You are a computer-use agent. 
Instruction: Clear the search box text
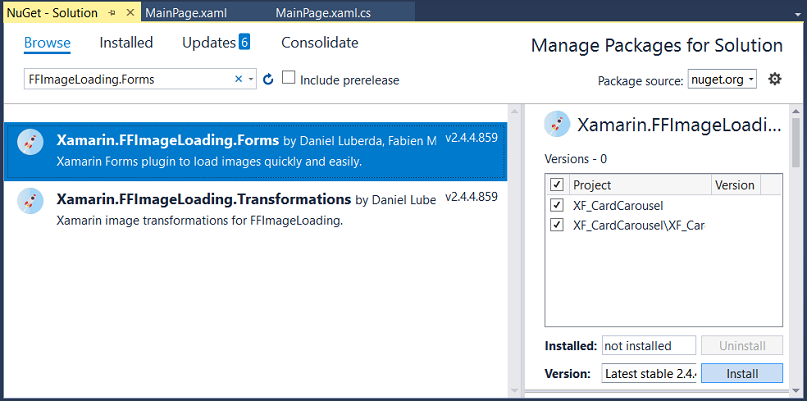tap(238, 79)
